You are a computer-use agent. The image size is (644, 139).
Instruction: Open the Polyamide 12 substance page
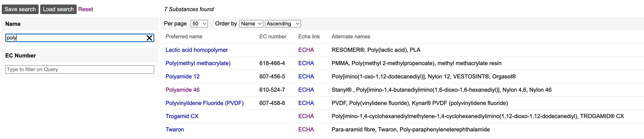pos(183,76)
